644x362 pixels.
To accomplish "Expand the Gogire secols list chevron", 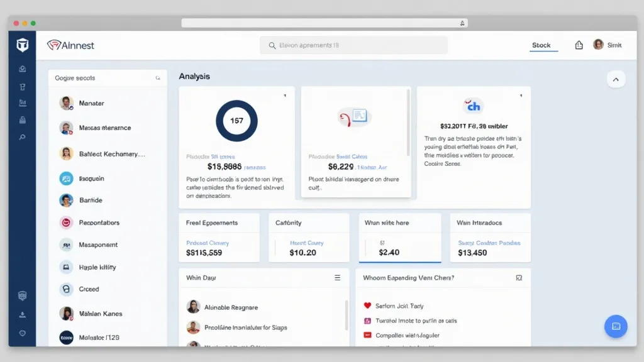I will click(158, 79).
